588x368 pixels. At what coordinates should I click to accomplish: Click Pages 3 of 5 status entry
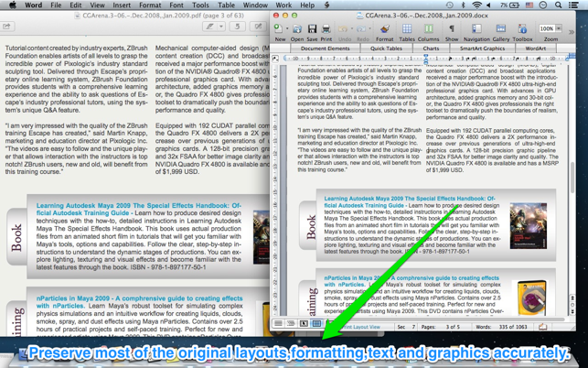click(x=440, y=327)
